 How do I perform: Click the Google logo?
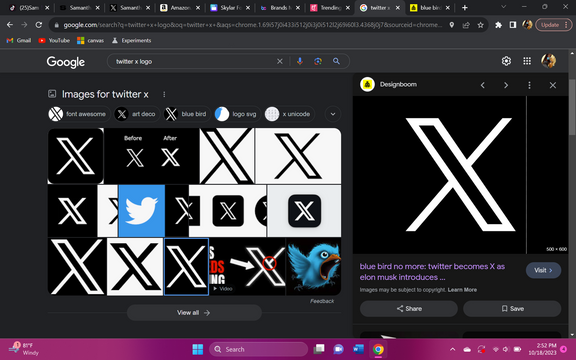point(65,62)
